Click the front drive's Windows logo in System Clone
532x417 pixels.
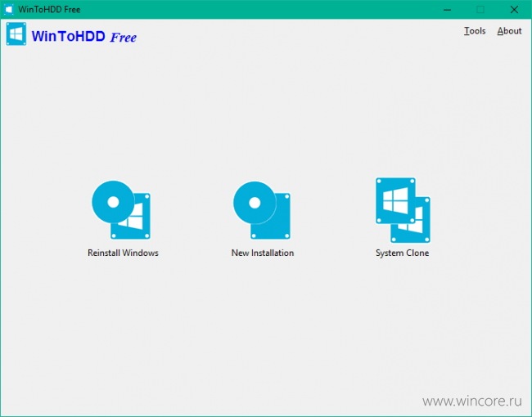click(x=396, y=199)
